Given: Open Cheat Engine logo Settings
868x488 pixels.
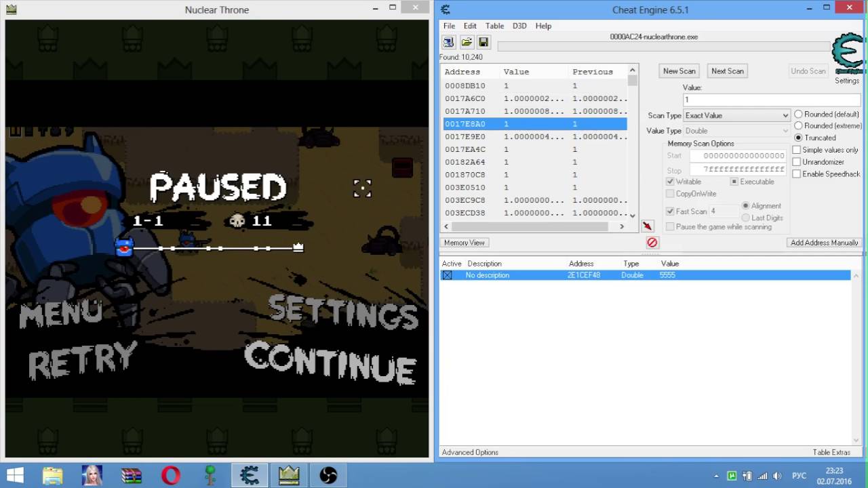Looking at the screenshot, I should point(848,58).
